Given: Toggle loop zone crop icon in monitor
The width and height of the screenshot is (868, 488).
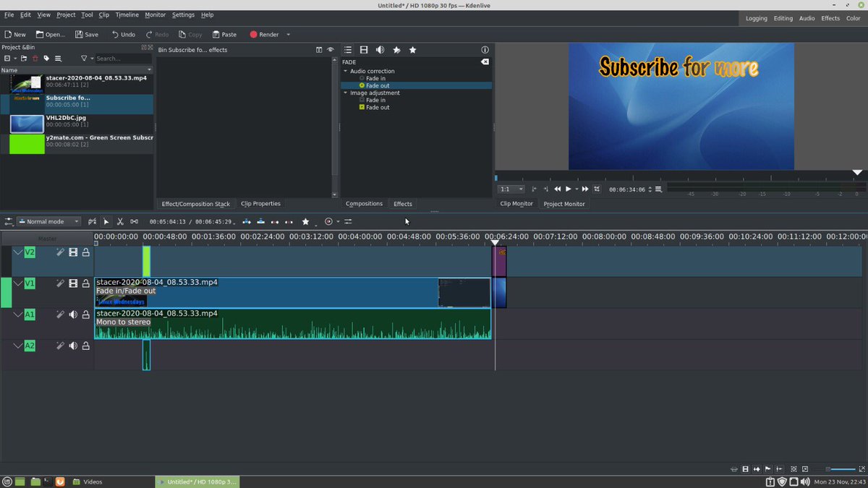Looking at the screenshot, I should click(x=597, y=189).
